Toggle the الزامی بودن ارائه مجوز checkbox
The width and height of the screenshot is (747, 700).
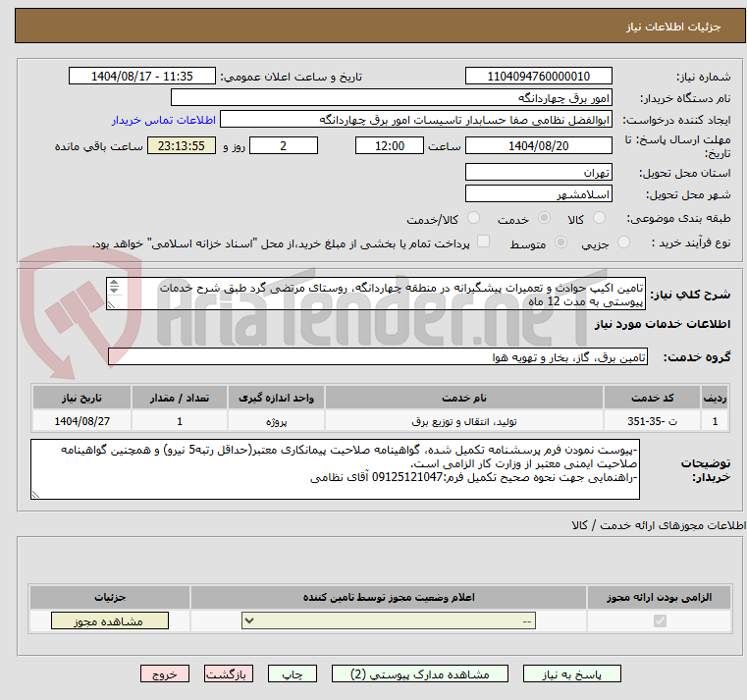pos(660,620)
